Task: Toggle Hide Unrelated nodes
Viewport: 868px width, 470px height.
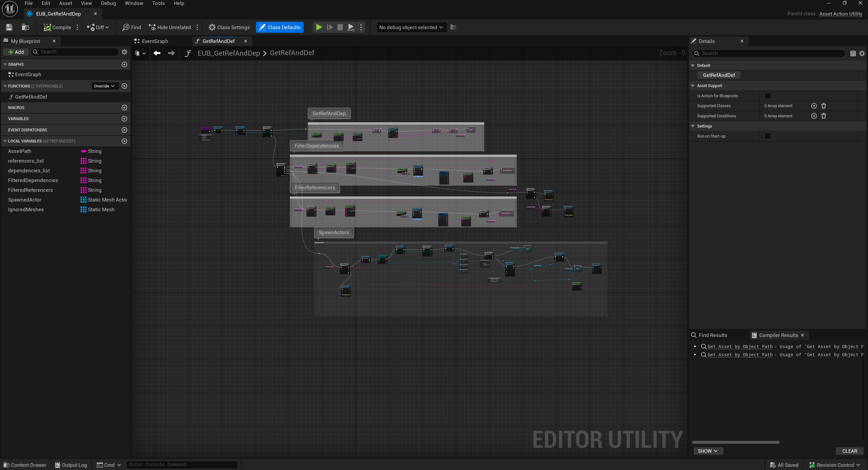Action: 170,27
